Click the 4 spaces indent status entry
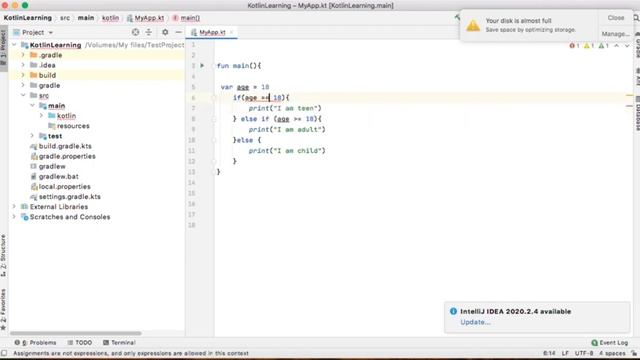The width and height of the screenshot is (640, 360). click(612, 353)
